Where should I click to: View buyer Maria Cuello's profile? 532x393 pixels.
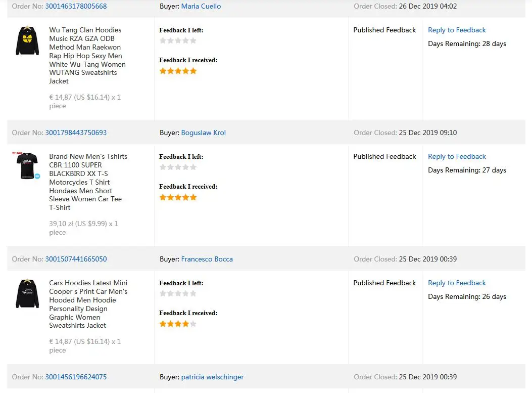pyautogui.click(x=201, y=7)
